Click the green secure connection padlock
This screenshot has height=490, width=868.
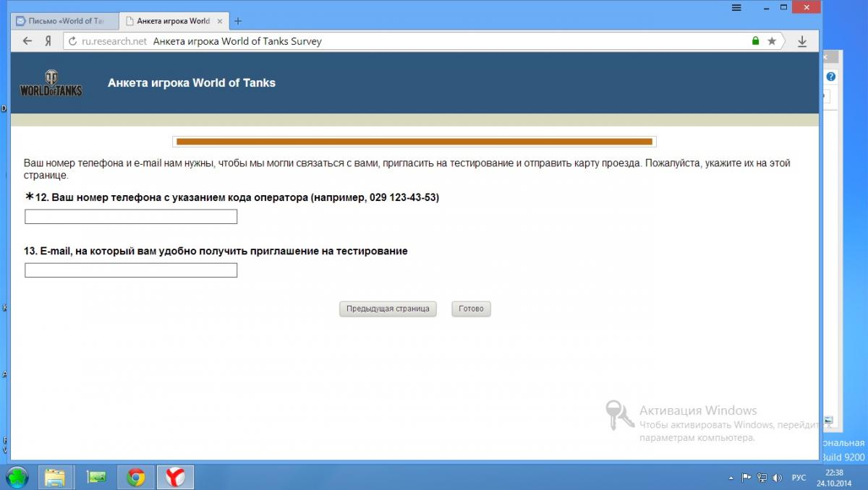pyautogui.click(x=756, y=41)
